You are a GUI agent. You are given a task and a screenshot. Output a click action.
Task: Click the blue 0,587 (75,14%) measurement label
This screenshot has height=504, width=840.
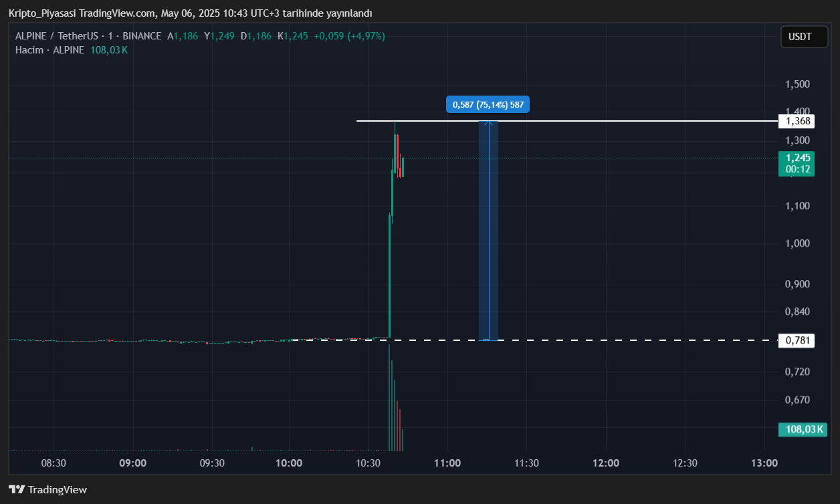(x=488, y=104)
